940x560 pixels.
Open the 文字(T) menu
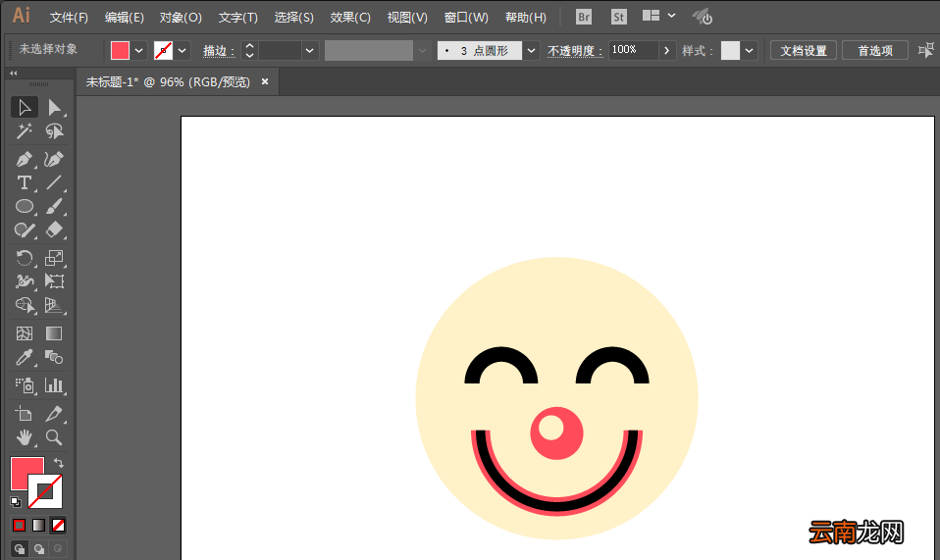pyautogui.click(x=238, y=18)
